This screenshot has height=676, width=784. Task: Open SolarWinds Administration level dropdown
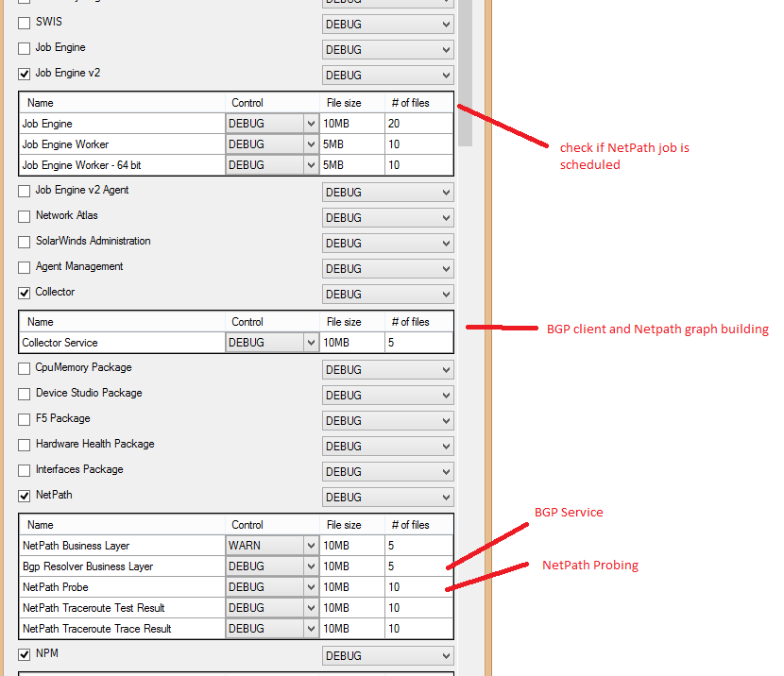click(x=388, y=244)
